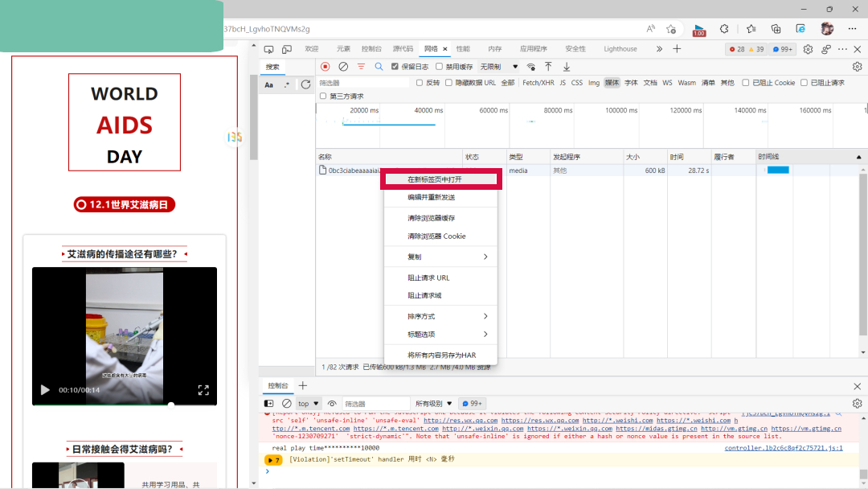Toggle the device emulation view
868x489 pixels.
pos(287,48)
